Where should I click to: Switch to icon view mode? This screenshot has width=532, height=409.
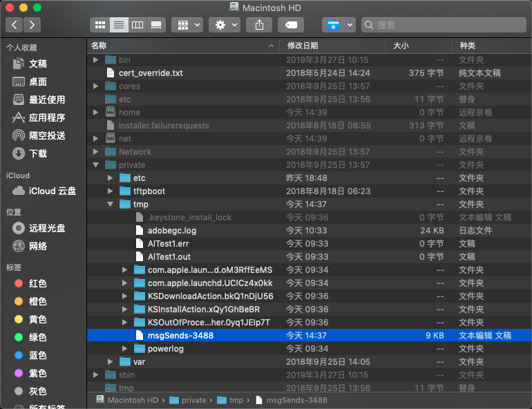tap(99, 25)
